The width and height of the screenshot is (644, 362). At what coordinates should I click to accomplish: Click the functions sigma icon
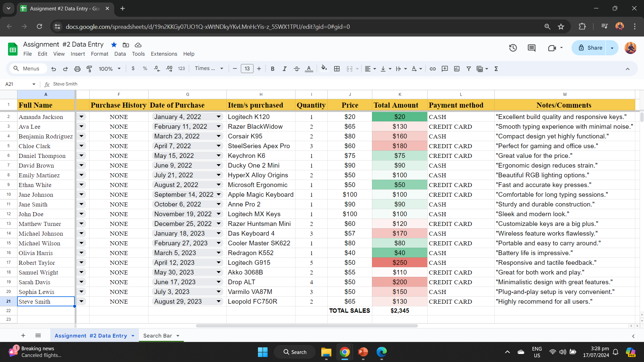pyautogui.click(x=496, y=69)
